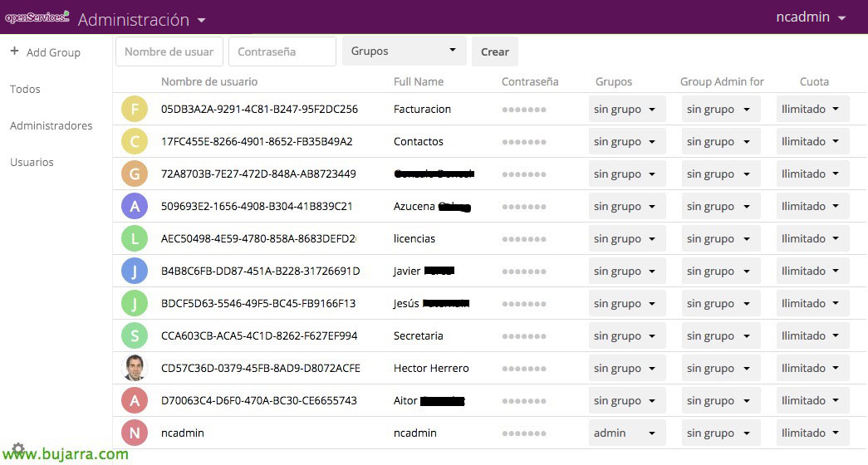
Task: Select the Administradores group in sidebar
Action: click(51, 125)
